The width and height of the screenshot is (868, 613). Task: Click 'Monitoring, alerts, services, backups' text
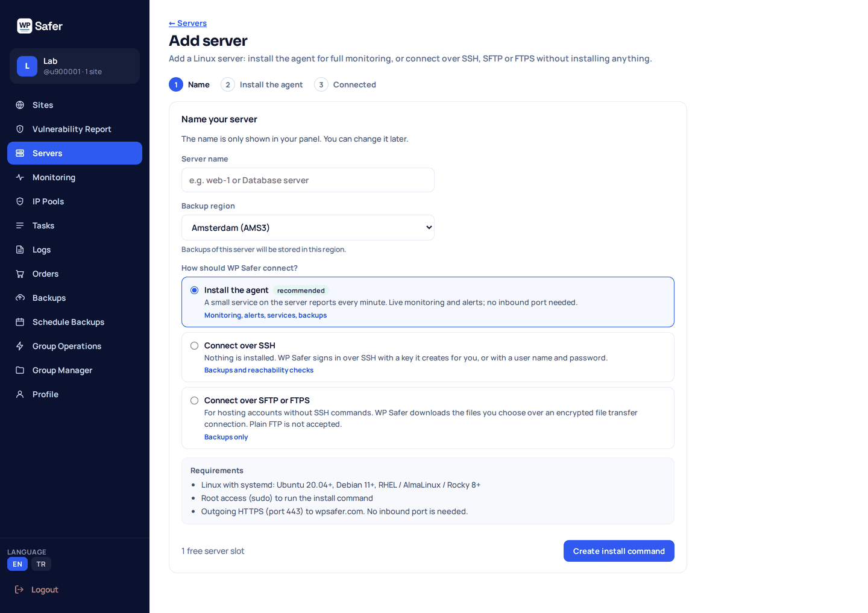pyautogui.click(x=265, y=315)
